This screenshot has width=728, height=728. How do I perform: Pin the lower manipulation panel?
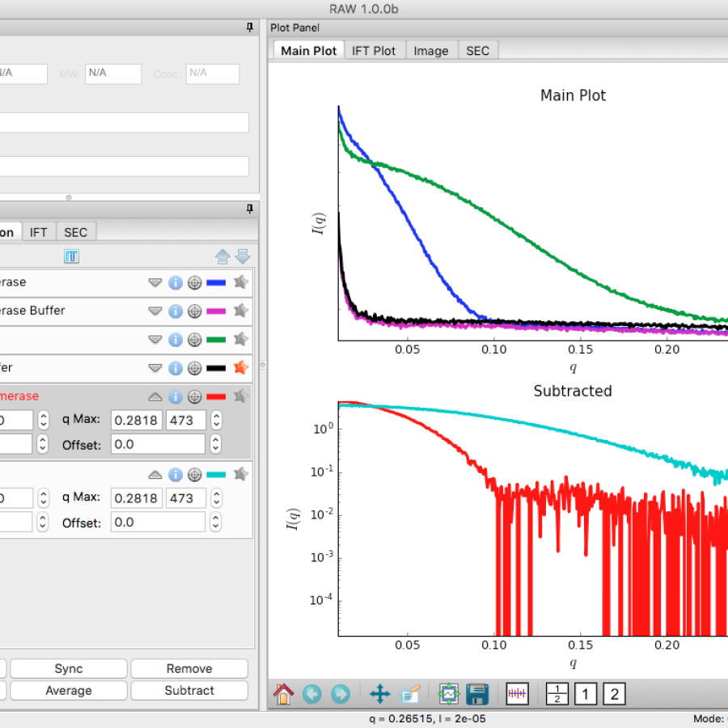tap(250, 209)
